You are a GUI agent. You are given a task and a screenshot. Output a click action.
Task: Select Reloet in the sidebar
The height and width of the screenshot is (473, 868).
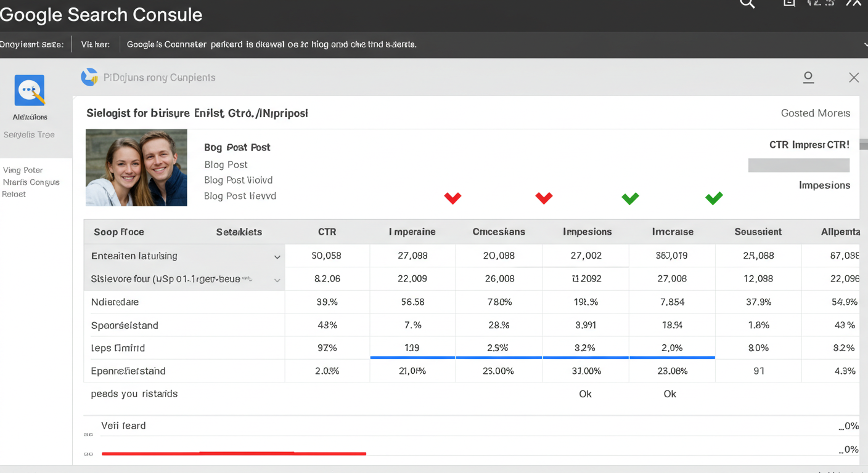pyautogui.click(x=14, y=194)
